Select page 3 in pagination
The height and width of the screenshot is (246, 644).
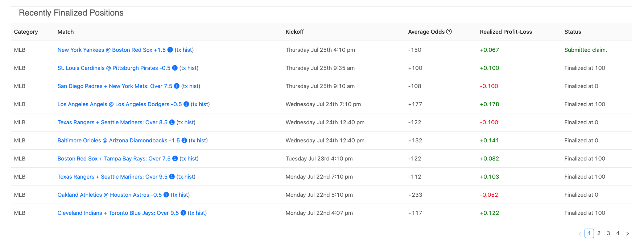click(x=608, y=233)
